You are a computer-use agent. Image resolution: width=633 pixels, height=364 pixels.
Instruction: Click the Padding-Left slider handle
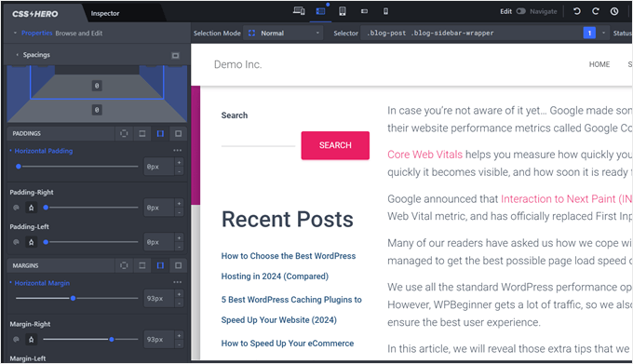click(x=46, y=242)
